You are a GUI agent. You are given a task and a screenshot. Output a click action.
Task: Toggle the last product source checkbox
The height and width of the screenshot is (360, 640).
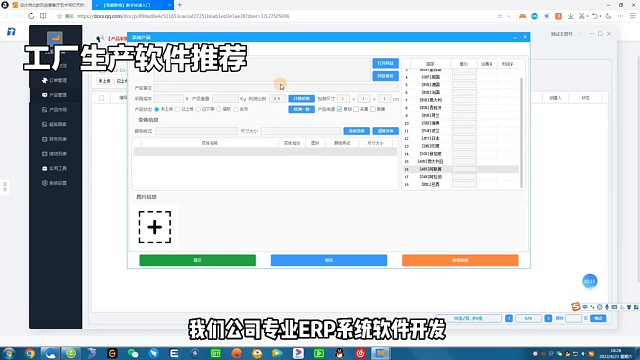coord(373,109)
